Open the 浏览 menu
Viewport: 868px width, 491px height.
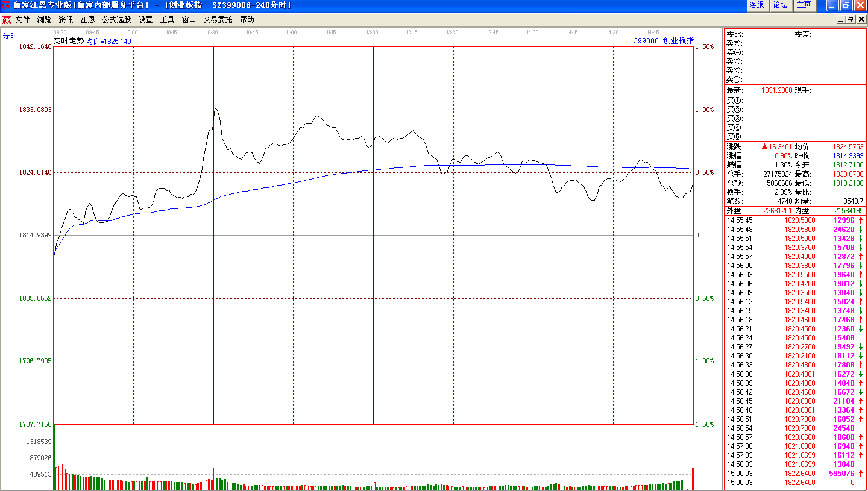pos(44,20)
